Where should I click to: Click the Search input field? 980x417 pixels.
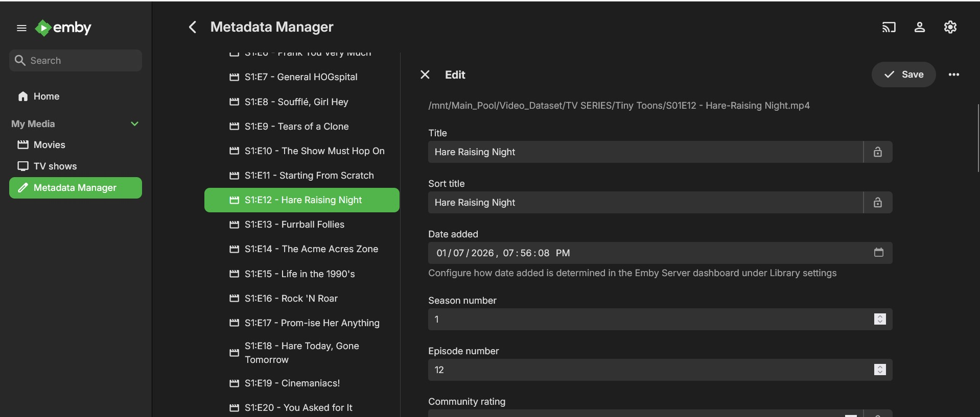[x=82, y=61]
